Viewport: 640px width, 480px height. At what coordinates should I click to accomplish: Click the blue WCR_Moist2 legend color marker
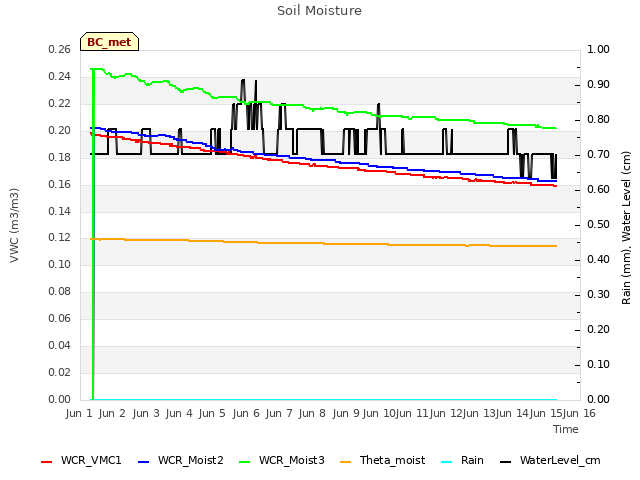pyautogui.click(x=144, y=462)
